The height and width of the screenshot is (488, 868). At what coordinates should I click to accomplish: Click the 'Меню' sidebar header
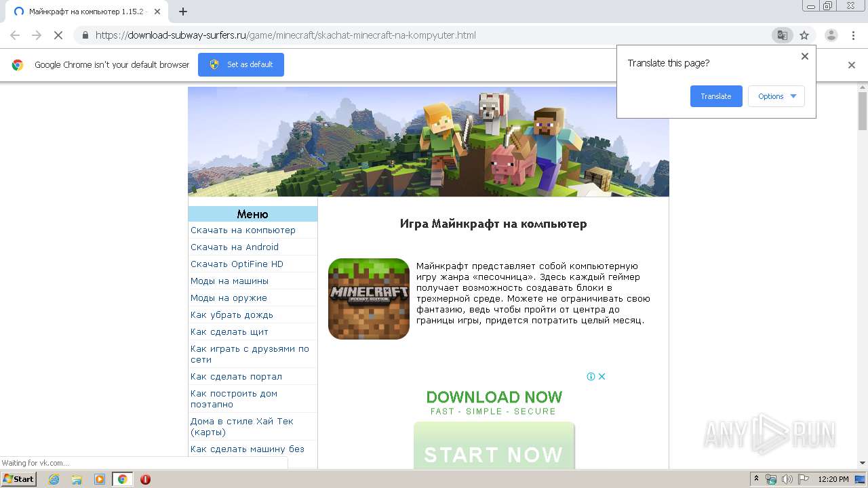[x=253, y=214]
